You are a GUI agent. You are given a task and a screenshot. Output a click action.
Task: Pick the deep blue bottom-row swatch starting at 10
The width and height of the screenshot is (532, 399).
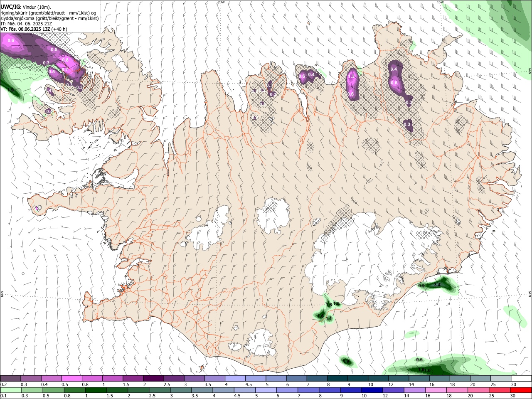coord(372,390)
